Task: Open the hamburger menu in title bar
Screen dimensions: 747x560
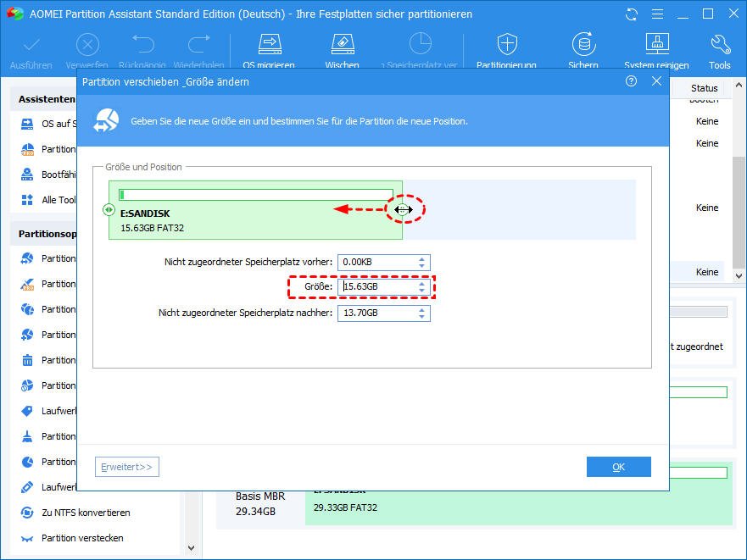Action: (x=657, y=14)
